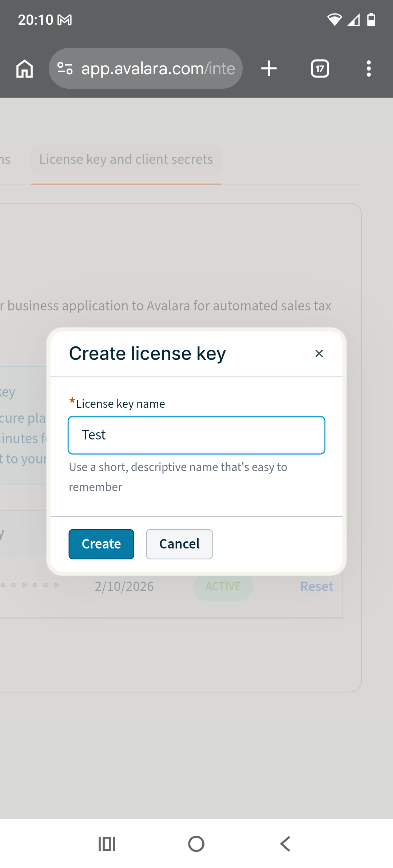
Task: Click the Cancel button
Action: 179,544
